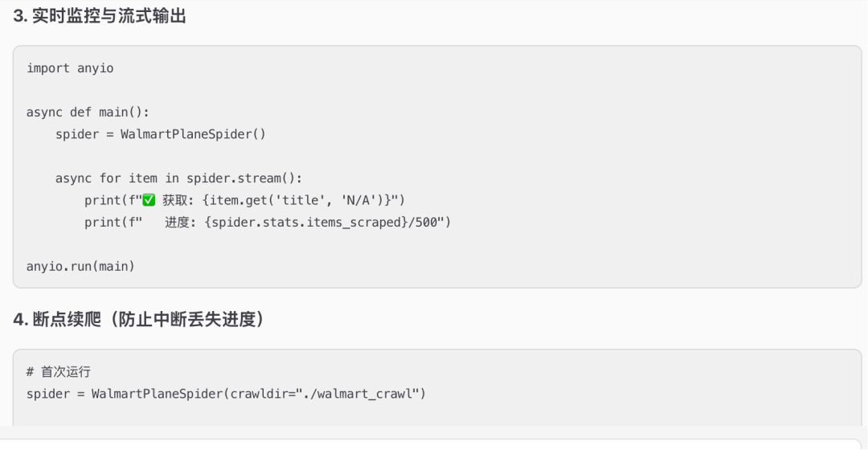The image size is (868, 450).
Task: Click the 进度 text in second print line
Action: click(177, 222)
